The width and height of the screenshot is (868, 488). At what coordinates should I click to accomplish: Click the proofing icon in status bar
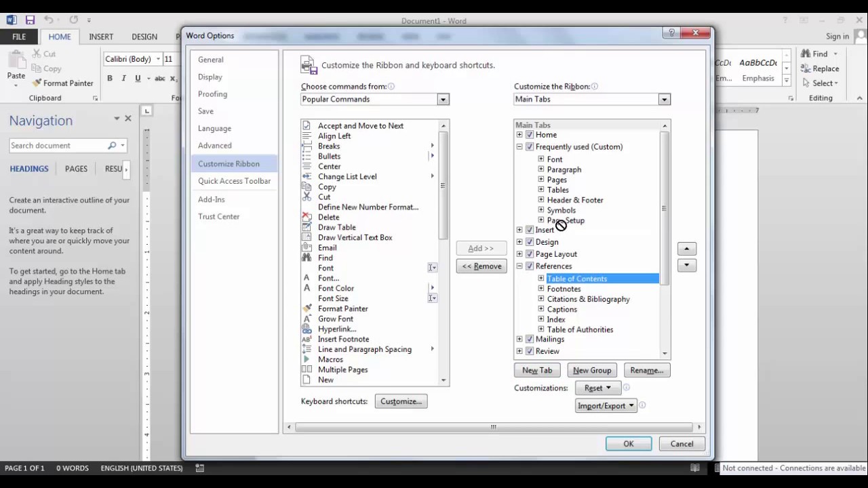200,468
